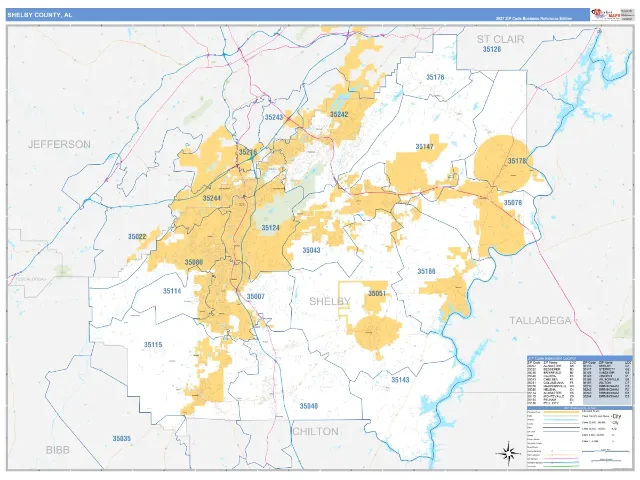Click the JEFFERSON county label
The width and height of the screenshot is (640, 480).
[59, 144]
